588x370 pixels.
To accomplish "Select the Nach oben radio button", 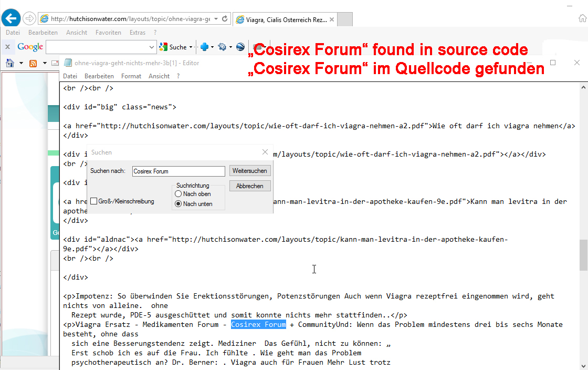I will [178, 194].
